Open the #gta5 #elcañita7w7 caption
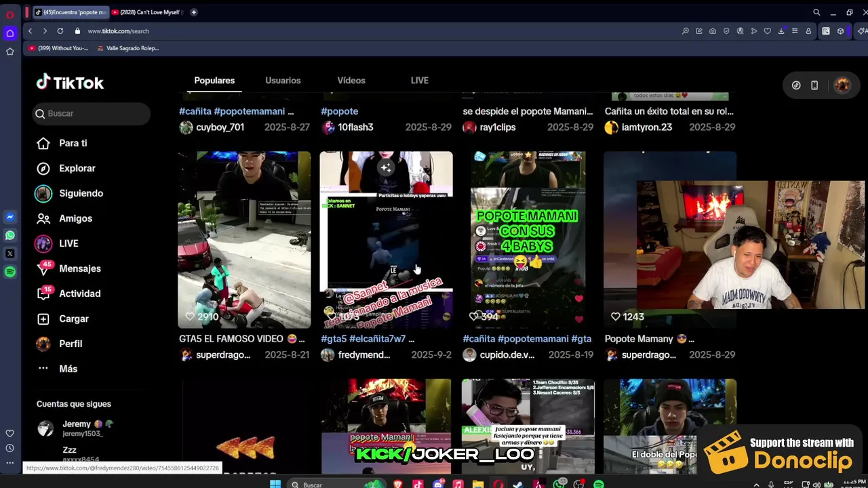Screen dimensions: 868x488 (368, 339)
